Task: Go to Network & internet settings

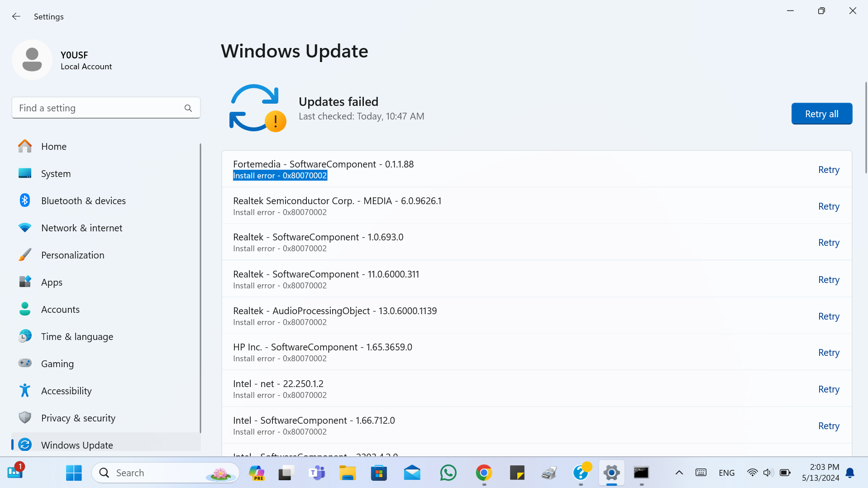Action: [81, 228]
